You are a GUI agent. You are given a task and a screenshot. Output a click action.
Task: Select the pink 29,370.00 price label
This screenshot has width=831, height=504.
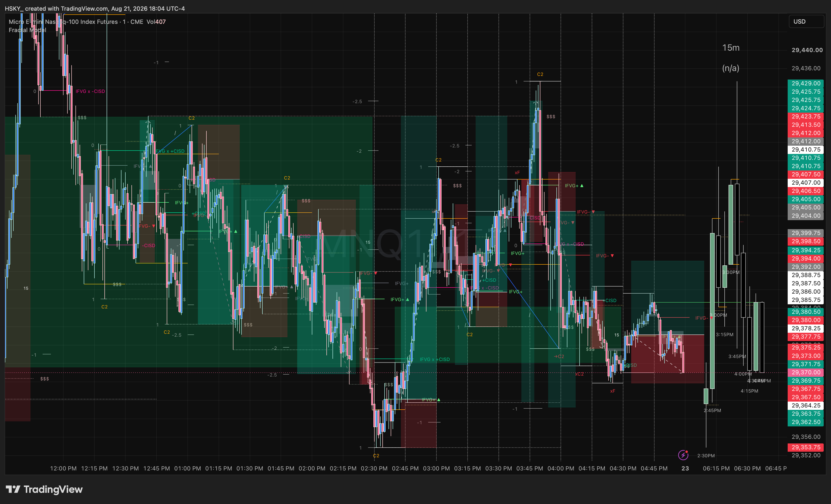point(805,372)
